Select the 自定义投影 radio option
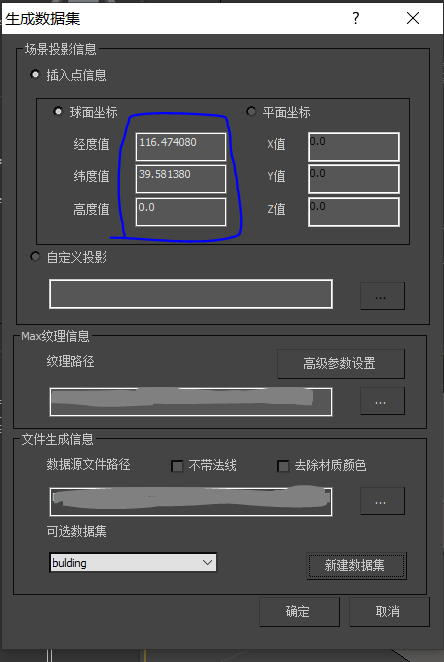The height and width of the screenshot is (662, 444). 35,257
